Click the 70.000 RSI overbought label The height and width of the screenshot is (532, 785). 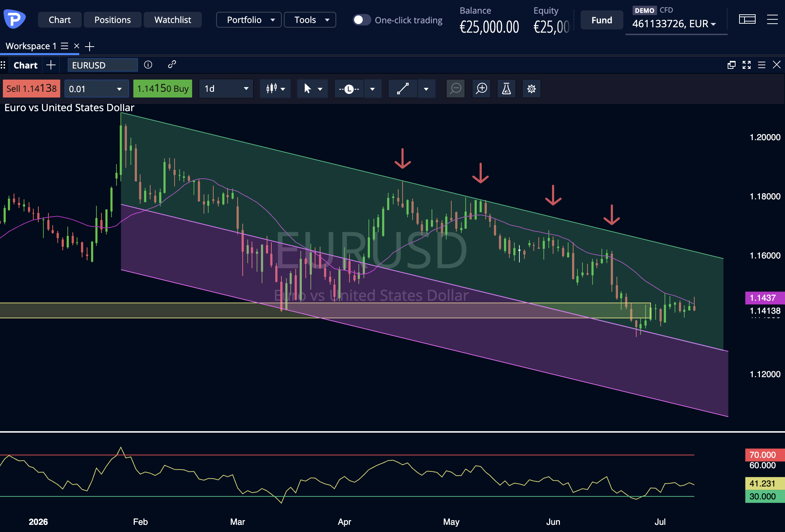pos(765,455)
